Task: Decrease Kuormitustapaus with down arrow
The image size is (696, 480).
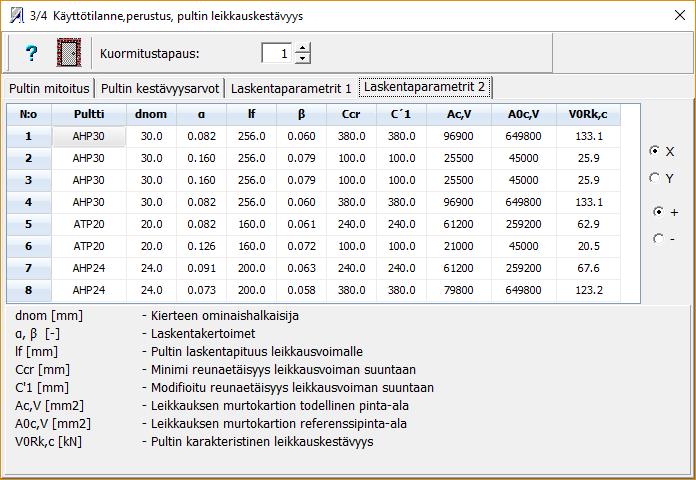Action: (302, 58)
